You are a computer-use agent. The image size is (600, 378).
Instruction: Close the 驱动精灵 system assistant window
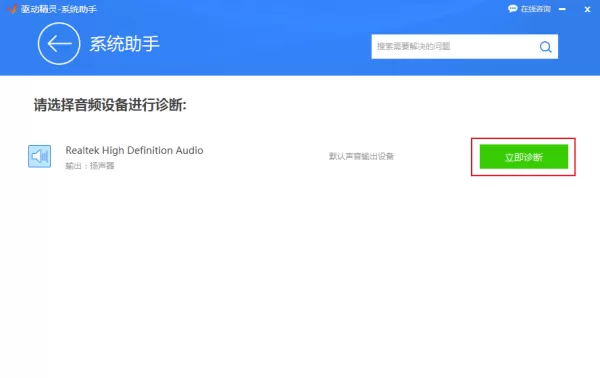tap(587, 9)
